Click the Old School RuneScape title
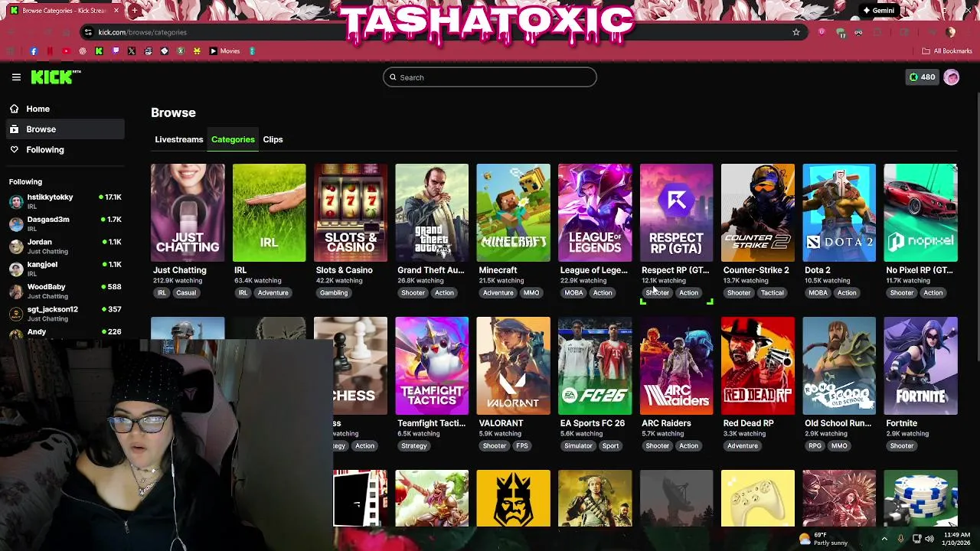The image size is (980, 551). [838, 423]
